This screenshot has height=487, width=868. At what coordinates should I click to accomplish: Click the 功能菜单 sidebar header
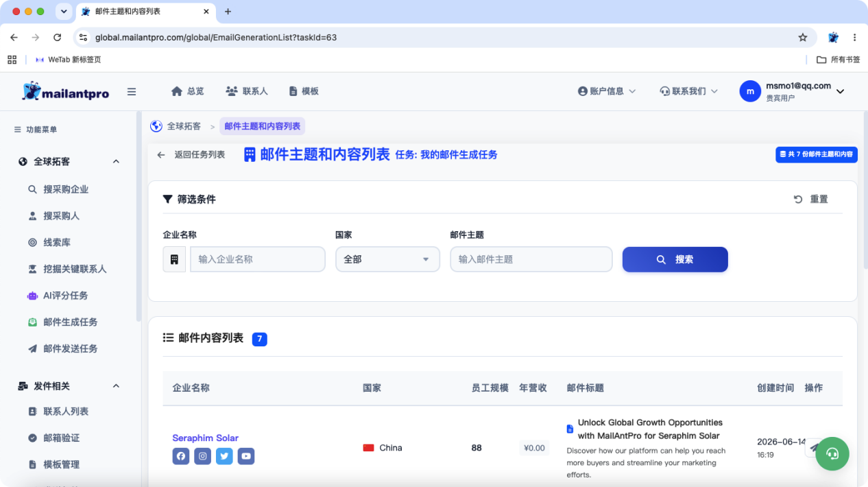pos(36,130)
